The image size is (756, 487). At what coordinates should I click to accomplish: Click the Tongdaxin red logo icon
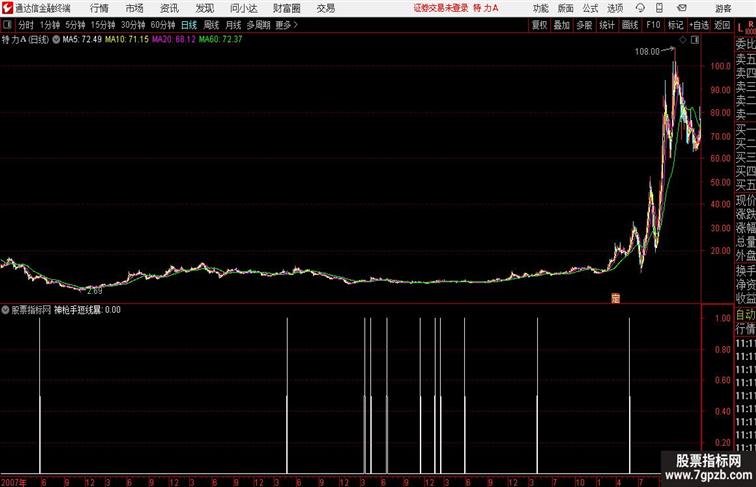(x=7, y=8)
